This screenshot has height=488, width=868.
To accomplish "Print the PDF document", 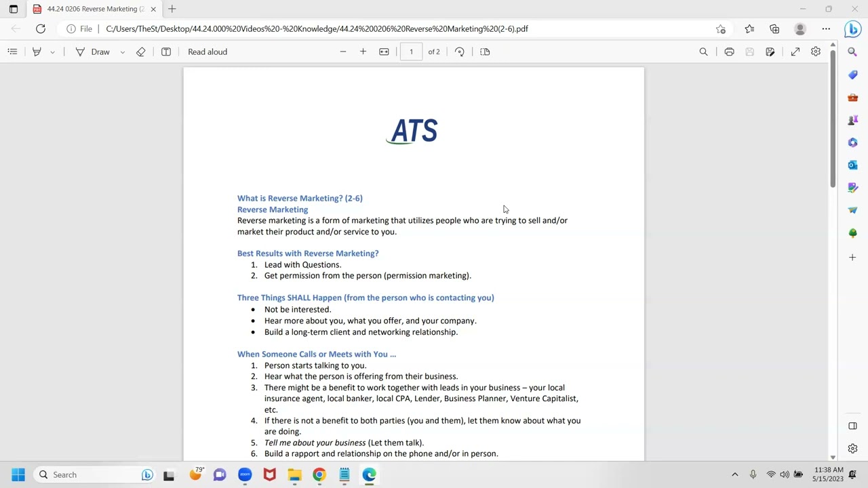I will (729, 52).
